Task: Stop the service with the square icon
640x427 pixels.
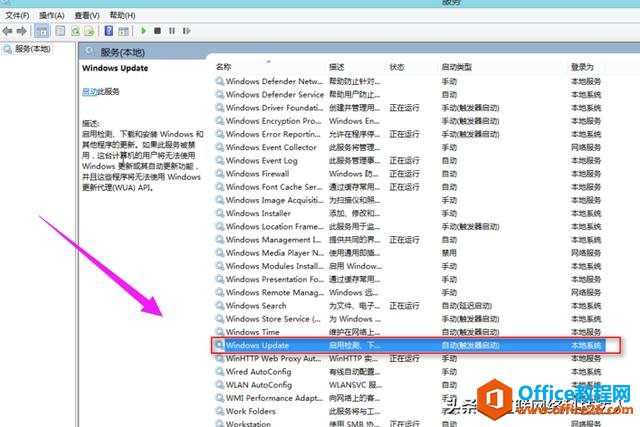Action: (x=158, y=31)
